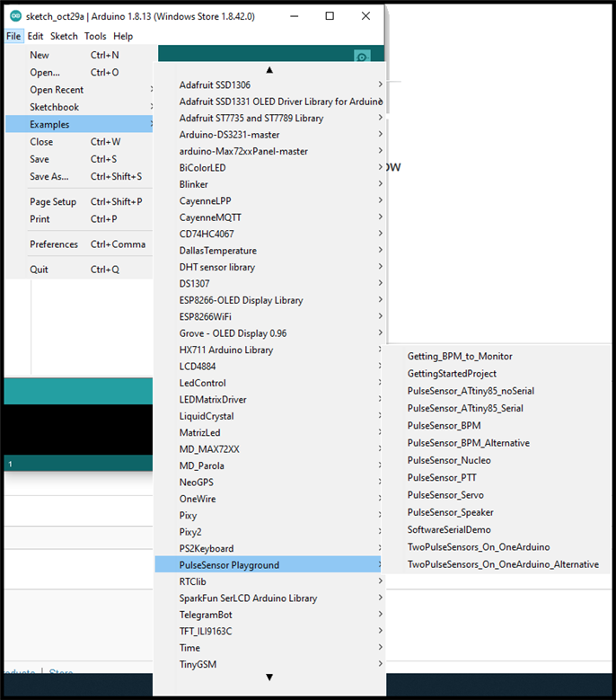616x700 pixels.
Task: Open Grove - OLED Display 0.96 entry
Action: point(270,333)
